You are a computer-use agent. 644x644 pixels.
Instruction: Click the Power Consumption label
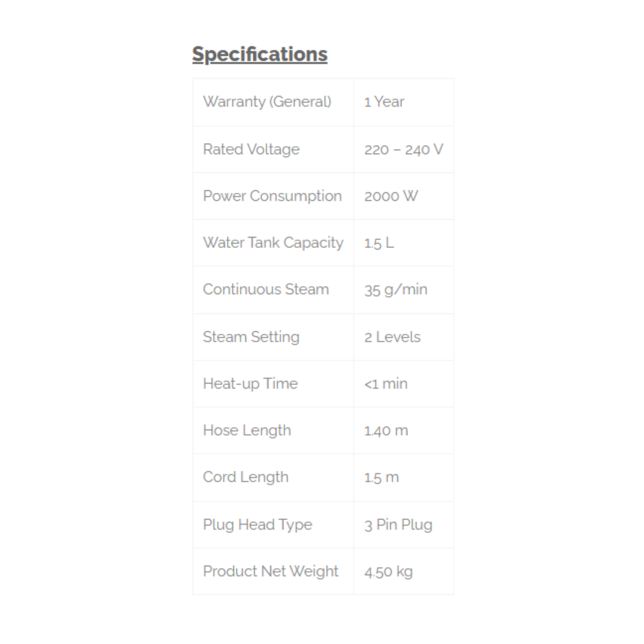(x=272, y=196)
